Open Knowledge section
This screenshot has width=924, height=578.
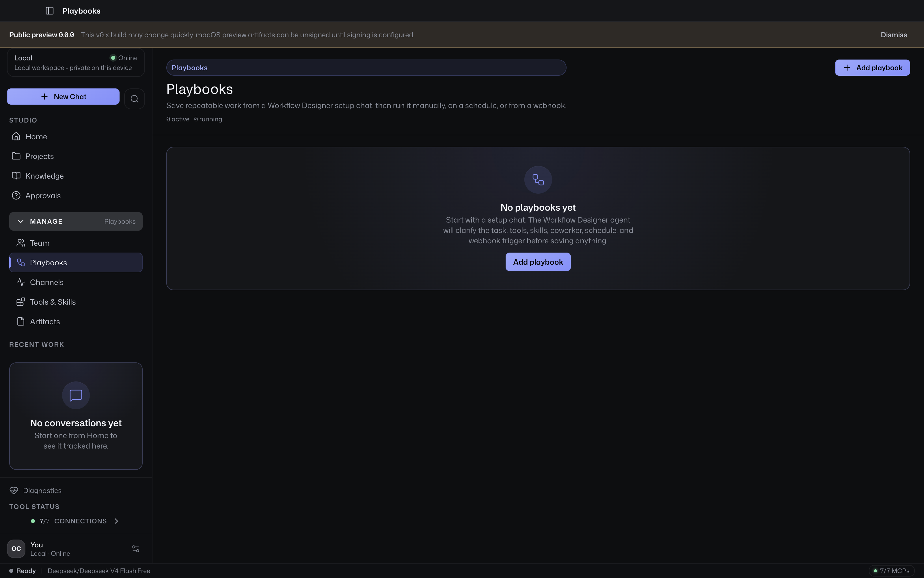click(76, 176)
